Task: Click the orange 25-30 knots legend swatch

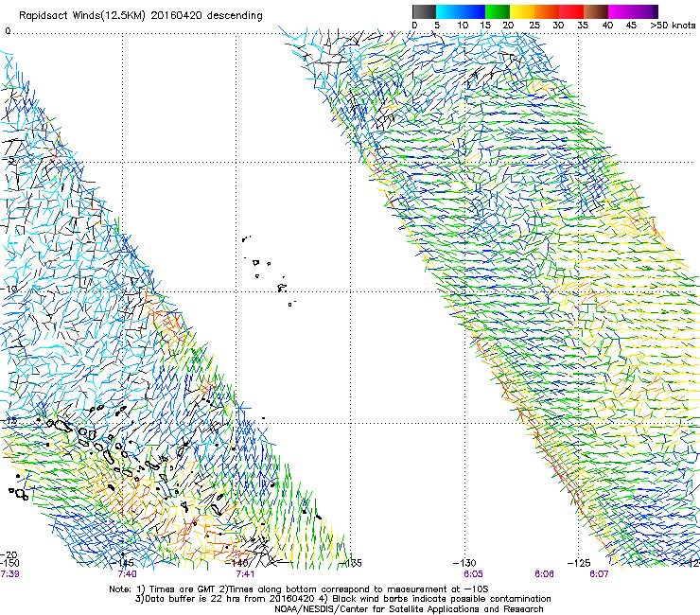Action: (x=547, y=11)
